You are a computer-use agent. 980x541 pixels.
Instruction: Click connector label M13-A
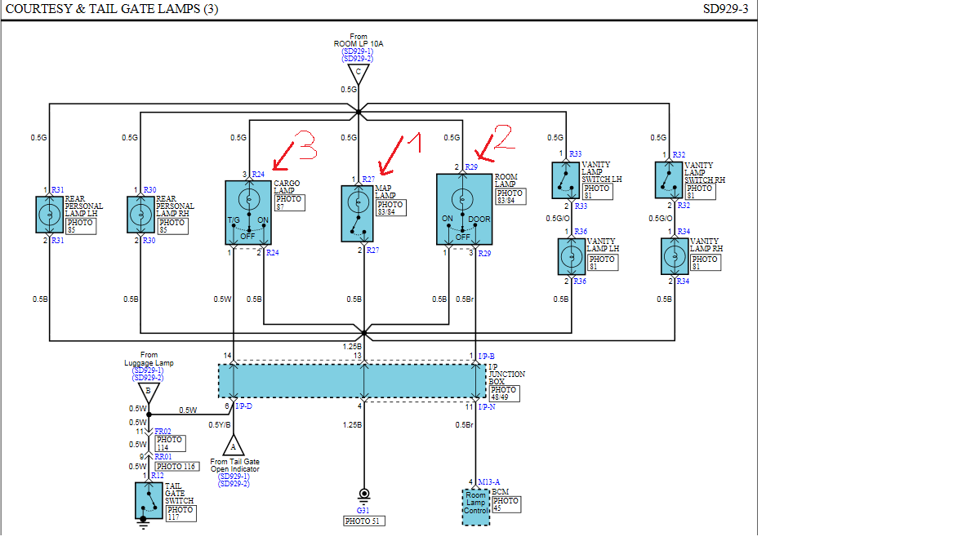[x=488, y=481]
